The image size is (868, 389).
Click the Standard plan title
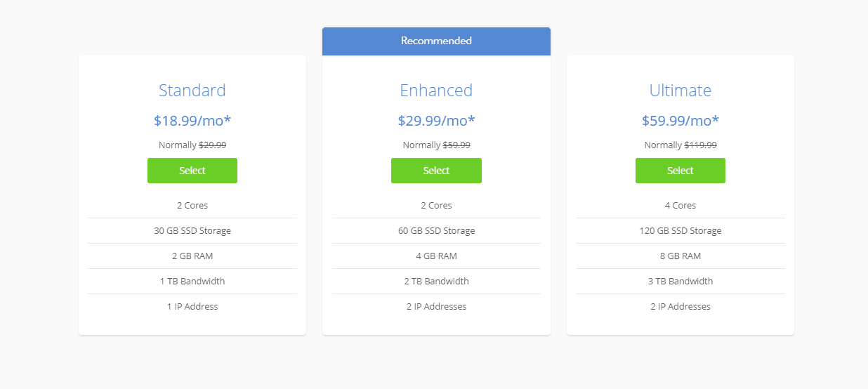(192, 91)
